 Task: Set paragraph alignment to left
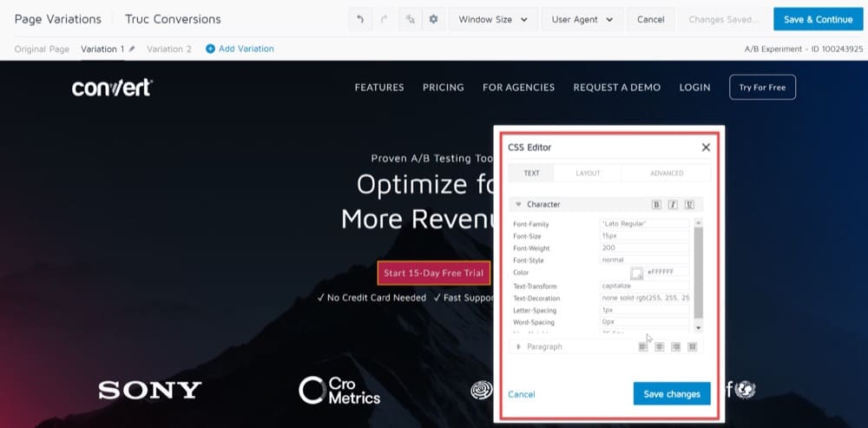[642, 346]
